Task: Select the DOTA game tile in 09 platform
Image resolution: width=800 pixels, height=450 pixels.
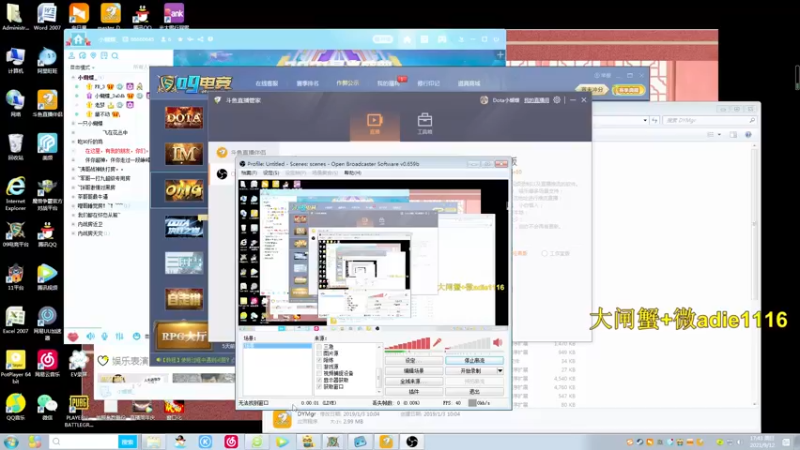Action: pyautogui.click(x=184, y=117)
